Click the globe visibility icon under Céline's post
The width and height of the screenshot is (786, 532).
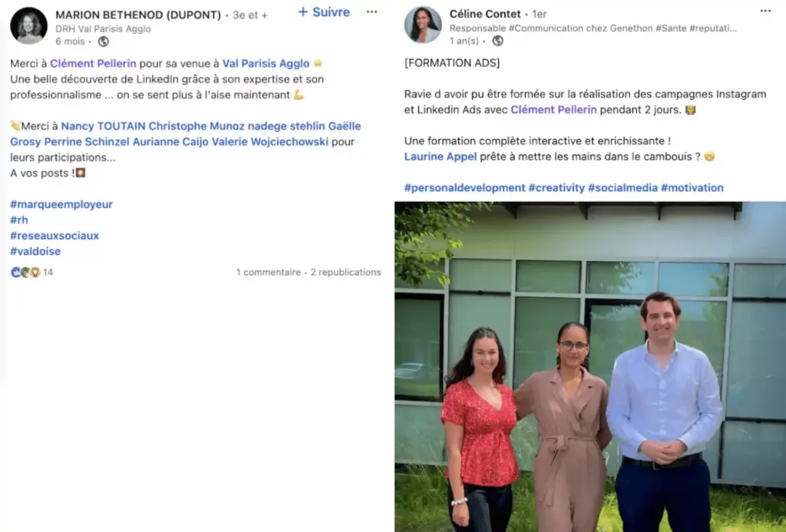pyautogui.click(x=497, y=41)
